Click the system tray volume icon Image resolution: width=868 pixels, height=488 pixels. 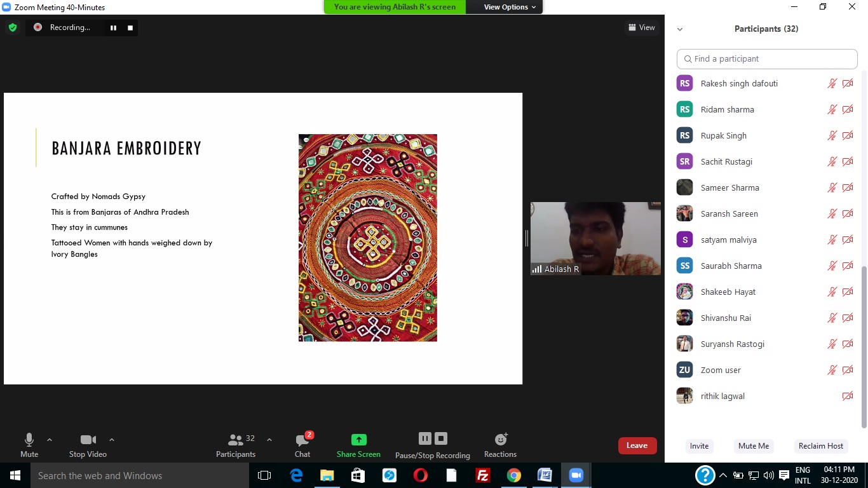pyautogui.click(x=768, y=475)
